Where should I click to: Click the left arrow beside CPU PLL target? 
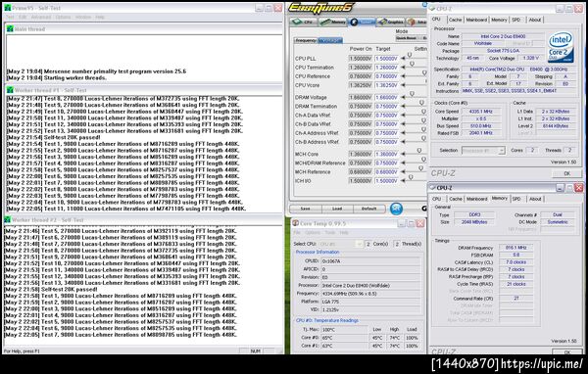click(x=403, y=59)
